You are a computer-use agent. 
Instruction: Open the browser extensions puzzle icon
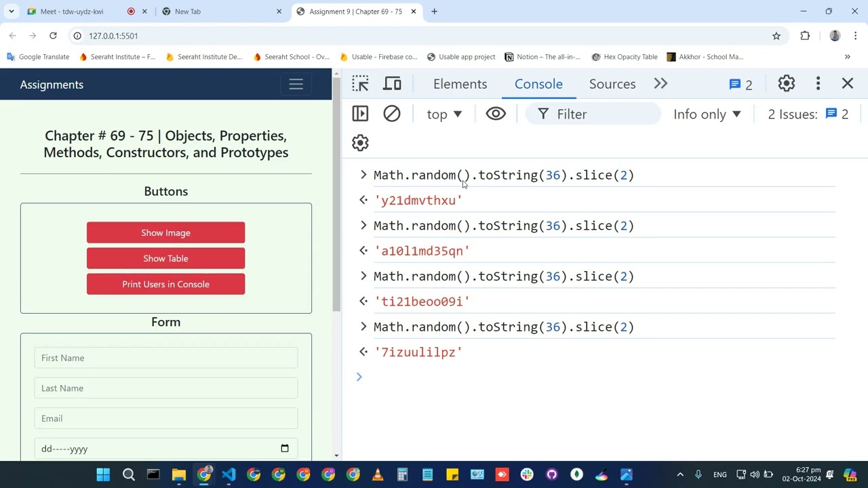click(805, 36)
